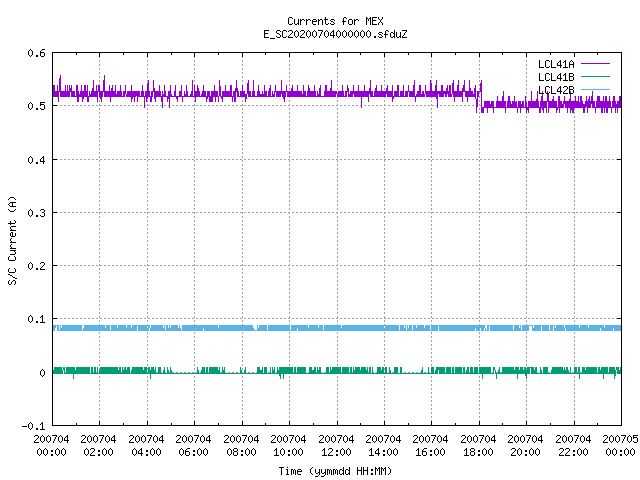Pick the green legend line sample for LCL41B

[x=595, y=76]
